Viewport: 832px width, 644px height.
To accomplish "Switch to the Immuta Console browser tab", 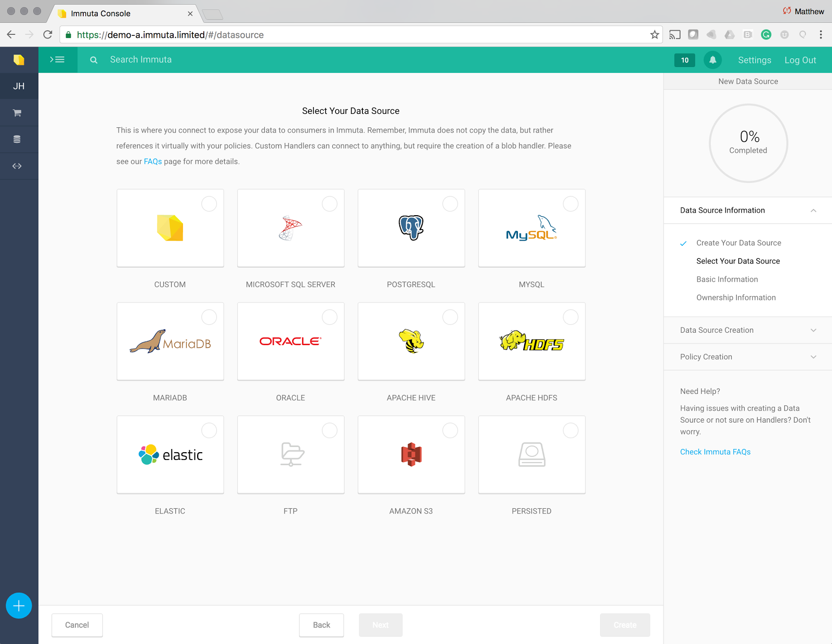I will tap(125, 14).
